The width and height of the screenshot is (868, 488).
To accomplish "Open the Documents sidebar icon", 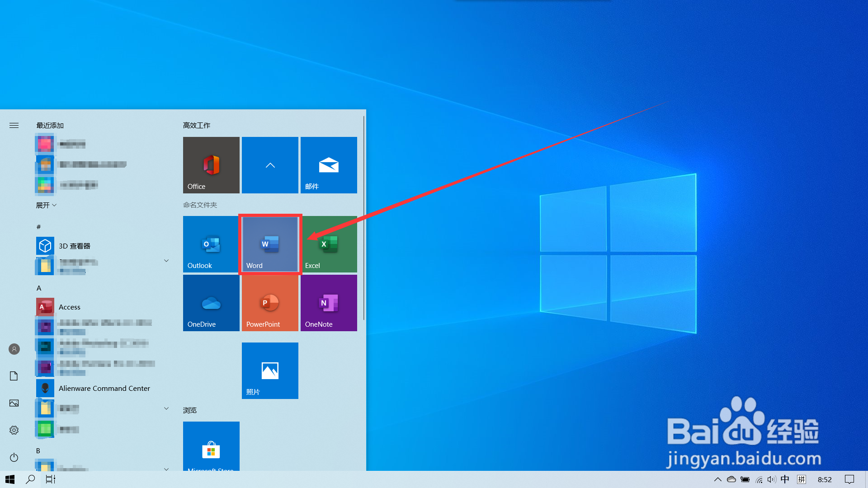I will [14, 376].
